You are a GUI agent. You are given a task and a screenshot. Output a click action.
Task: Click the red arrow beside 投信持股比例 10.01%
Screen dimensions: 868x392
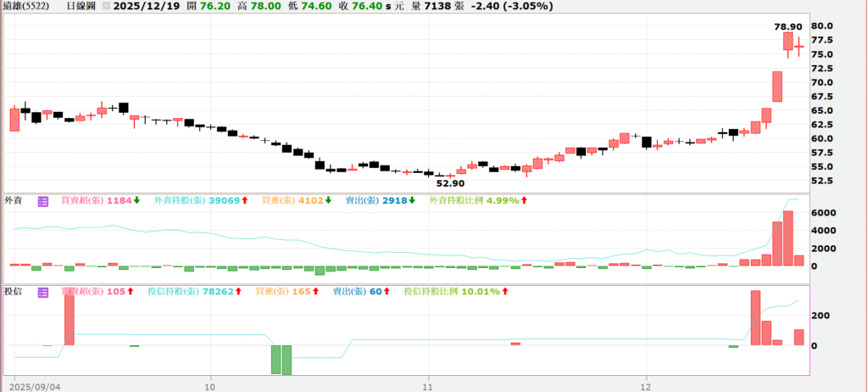coord(506,292)
